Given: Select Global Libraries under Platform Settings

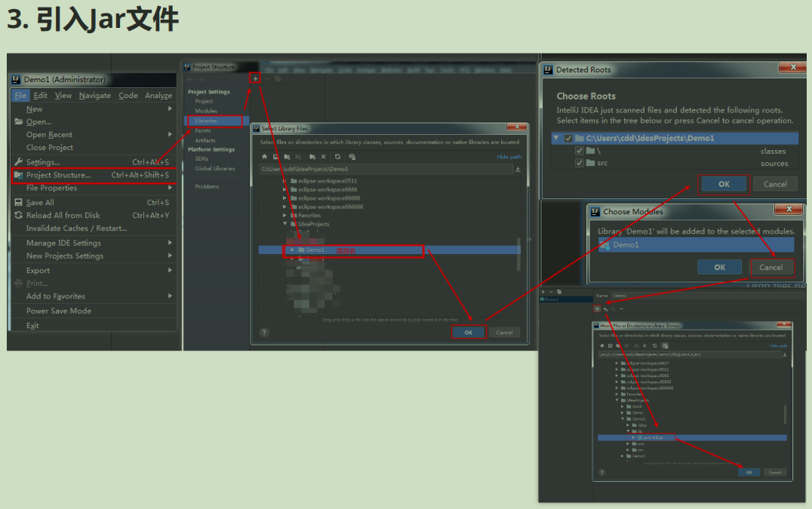Looking at the screenshot, I should pyautogui.click(x=215, y=169).
